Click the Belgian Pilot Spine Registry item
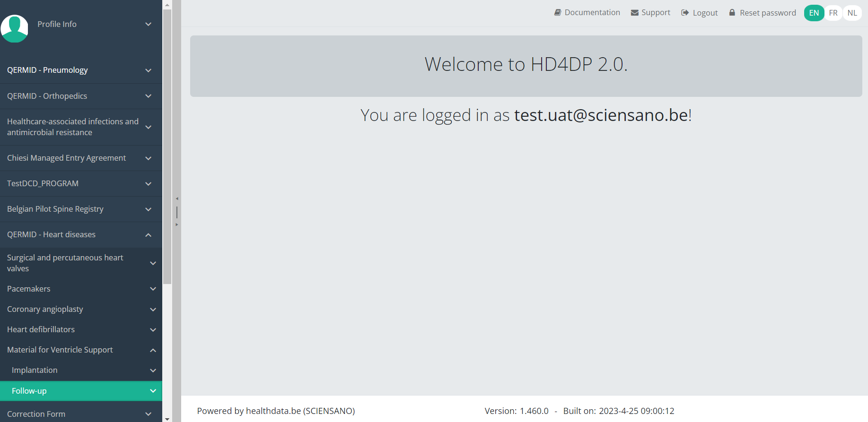Viewport: 868px width, 422px height. pos(55,209)
